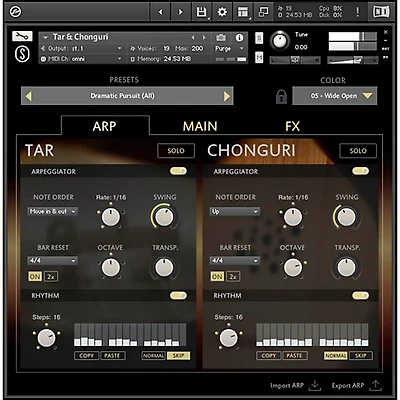
Task: Switch to the MAIN tab
Action: point(200,126)
